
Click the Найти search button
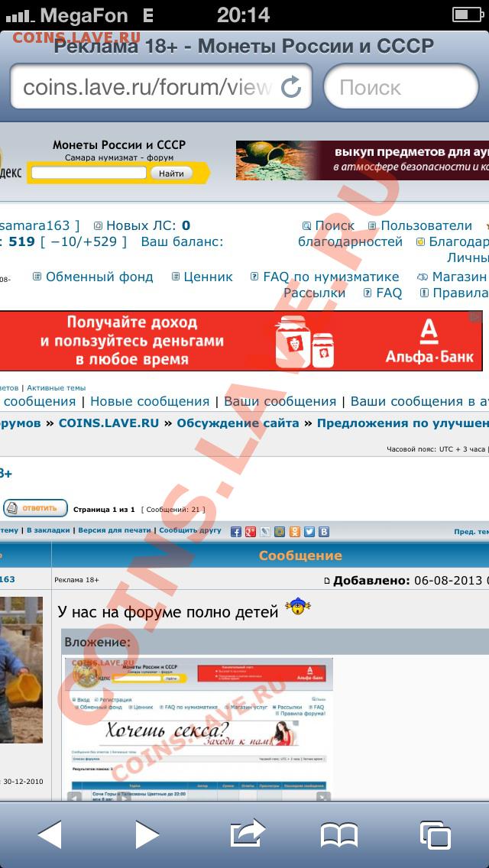click(x=172, y=173)
